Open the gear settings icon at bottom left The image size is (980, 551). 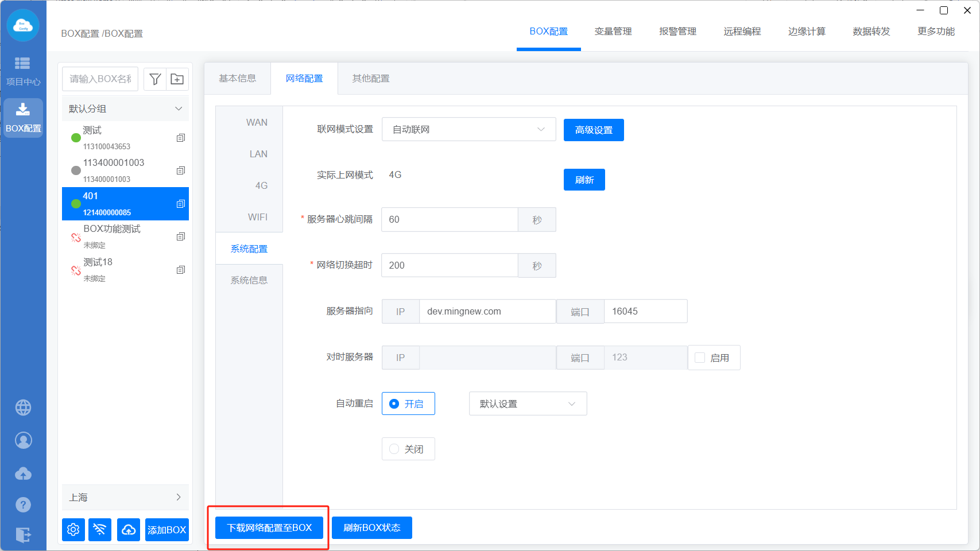pyautogui.click(x=73, y=529)
